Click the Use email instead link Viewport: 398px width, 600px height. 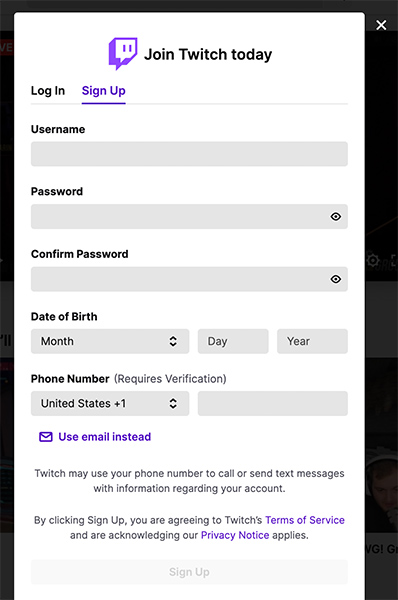click(x=104, y=437)
